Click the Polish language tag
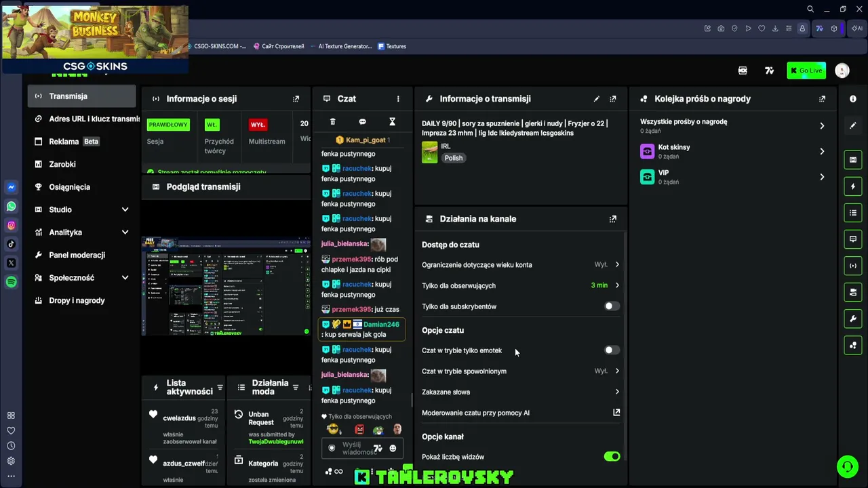Image resolution: width=868 pixels, height=488 pixels. point(454,158)
